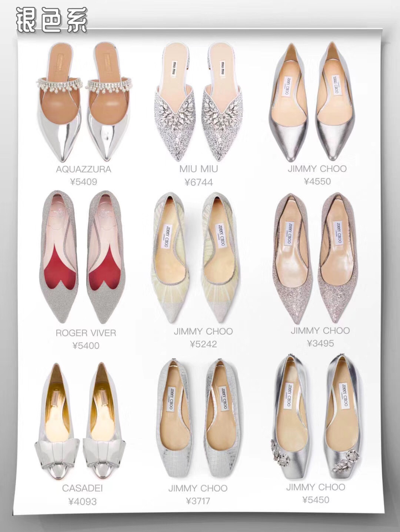The image size is (400, 532).
Task: Click the AQUAZZURA brand name
Action: (84, 169)
